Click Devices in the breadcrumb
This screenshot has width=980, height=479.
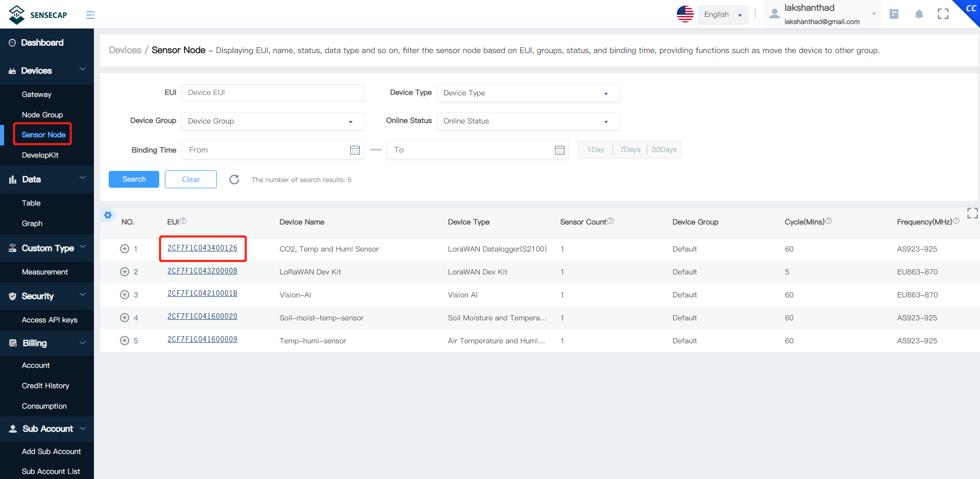125,50
